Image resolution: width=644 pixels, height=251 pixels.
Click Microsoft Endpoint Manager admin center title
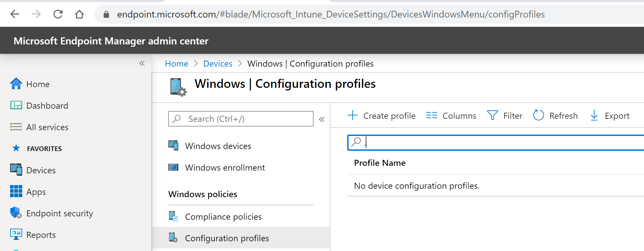tap(111, 41)
